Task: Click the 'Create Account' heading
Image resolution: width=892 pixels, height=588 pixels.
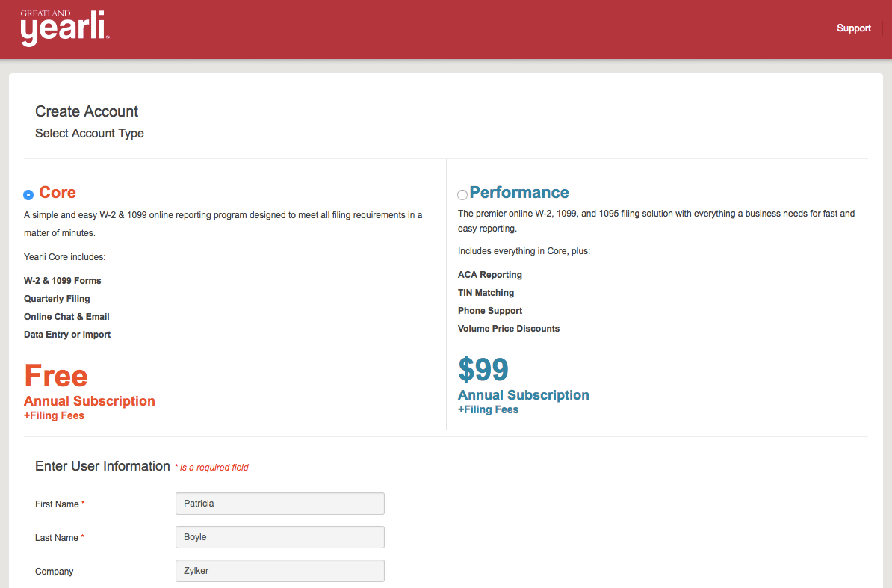Action: [x=87, y=111]
